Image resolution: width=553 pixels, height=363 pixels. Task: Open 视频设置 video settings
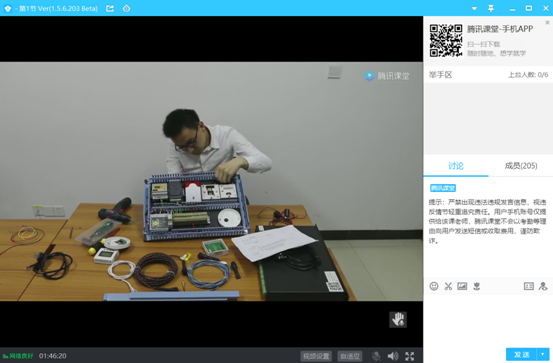click(x=316, y=356)
